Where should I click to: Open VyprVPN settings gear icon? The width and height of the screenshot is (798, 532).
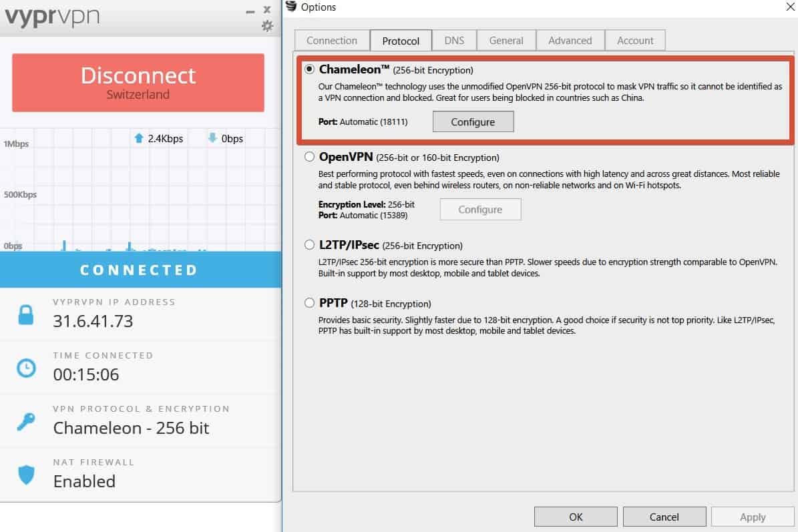267,26
